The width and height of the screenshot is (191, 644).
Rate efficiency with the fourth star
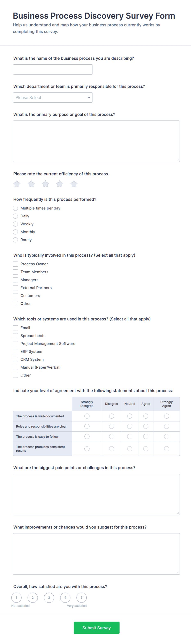pyautogui.click(x=60, y=184)
